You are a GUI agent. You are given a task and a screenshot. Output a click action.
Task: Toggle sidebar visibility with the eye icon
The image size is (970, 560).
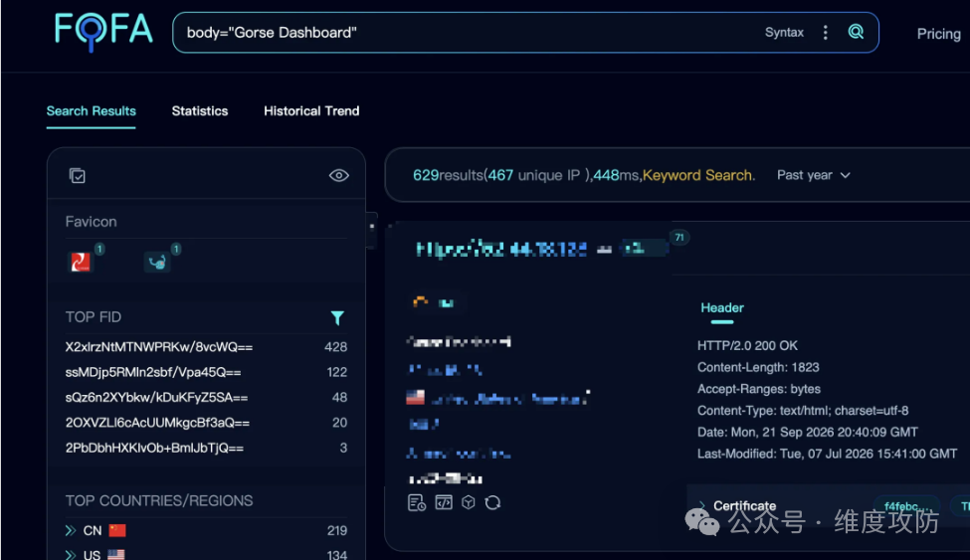click(338, 176)
